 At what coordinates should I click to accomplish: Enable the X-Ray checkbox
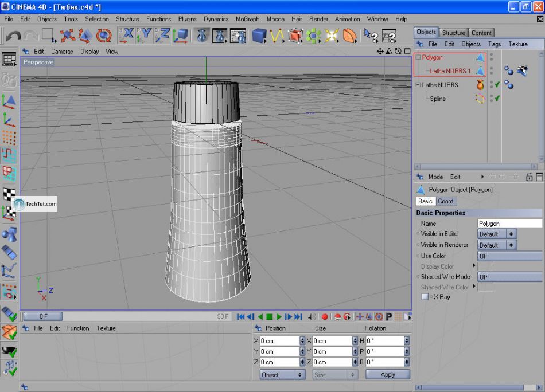point(425,297)
